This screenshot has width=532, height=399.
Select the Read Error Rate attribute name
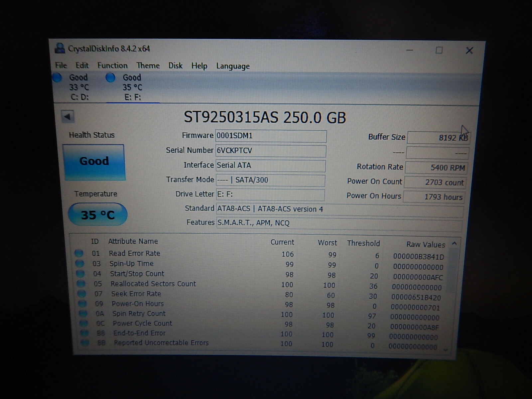(135, 253)
